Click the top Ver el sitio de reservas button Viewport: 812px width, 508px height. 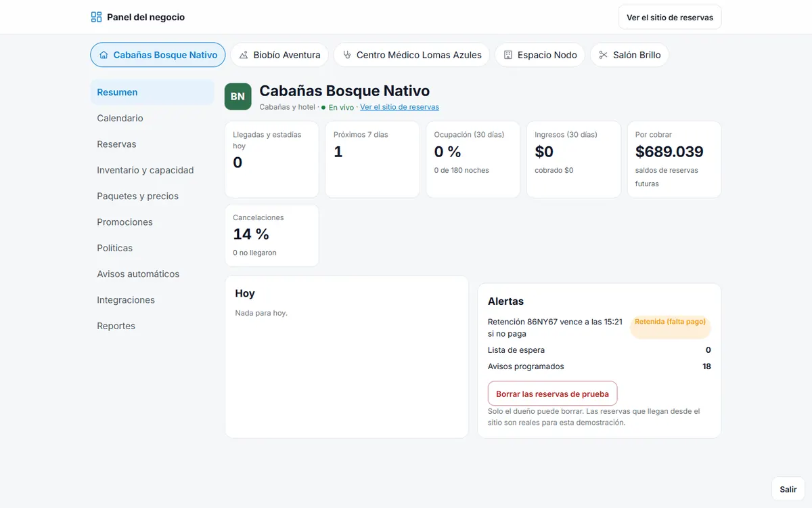click(670, 18)
